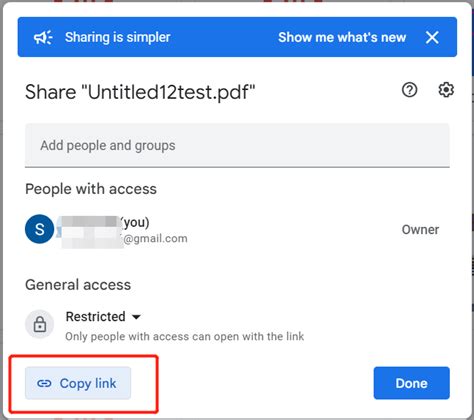Click the Done button
This screenshot has height=420, width=474.
(x=411, y=383)
